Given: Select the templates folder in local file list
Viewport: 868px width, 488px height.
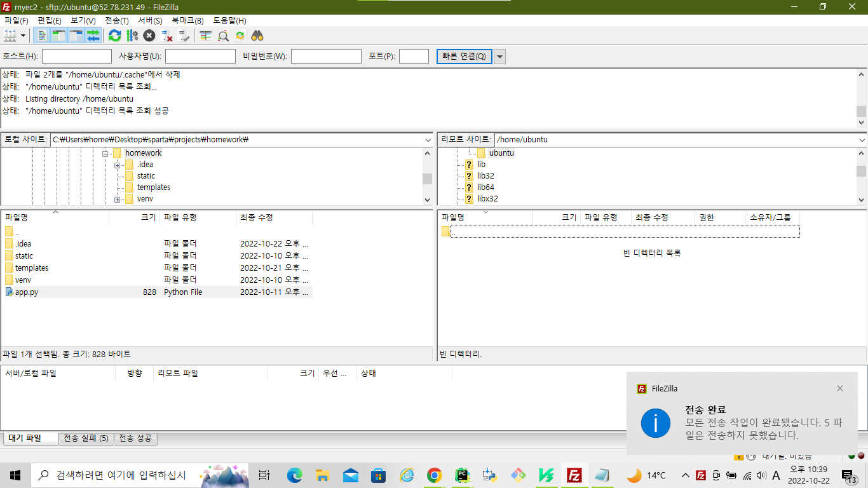Looking at the screenshot, I should [158, 268].
